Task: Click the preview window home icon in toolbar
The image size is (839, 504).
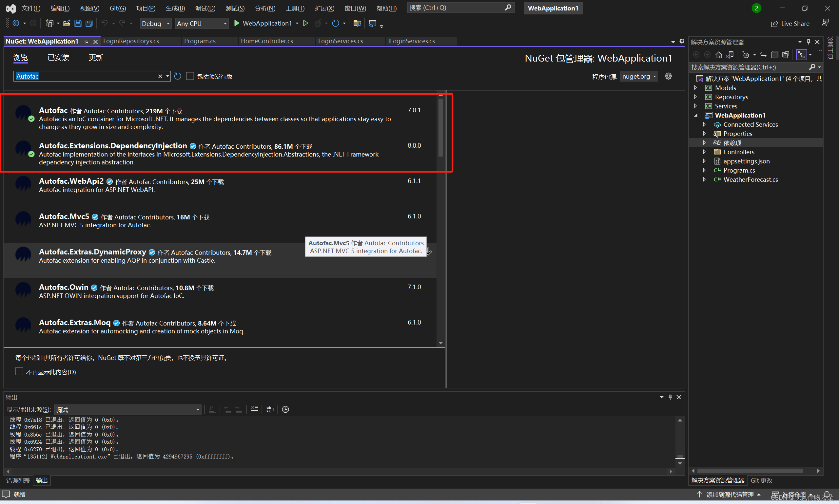Action: (373, 24)
